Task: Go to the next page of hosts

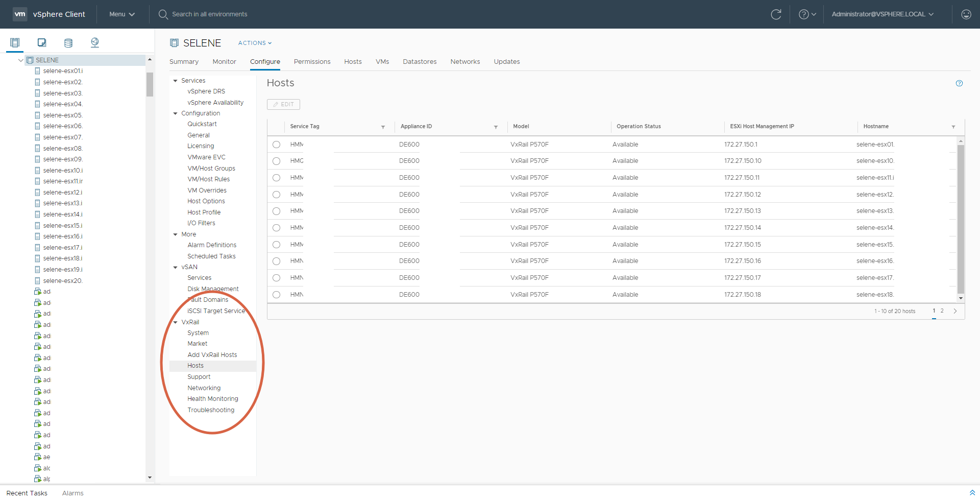Action: 955,311
